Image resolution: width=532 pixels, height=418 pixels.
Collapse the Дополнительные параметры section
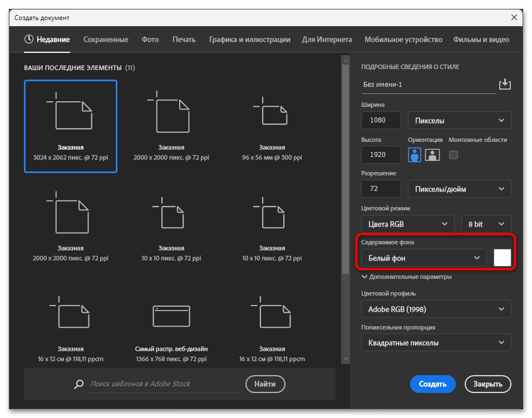(406, 277)
